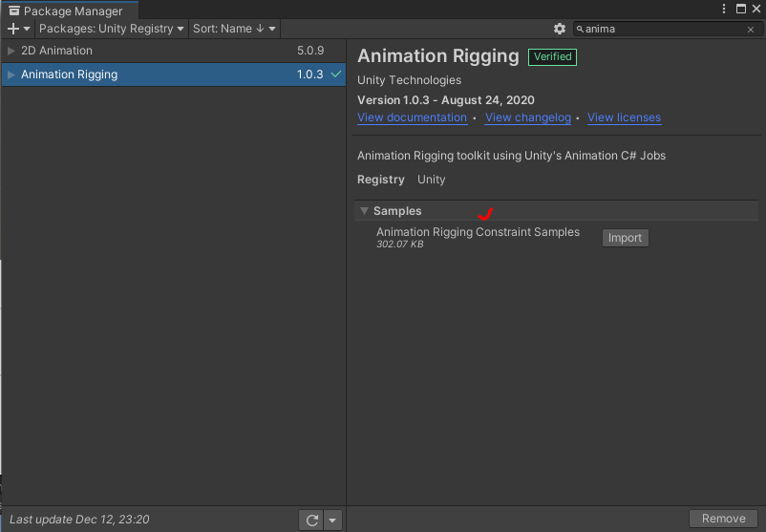Open the refresh options dropdown arrow
The width and height of the screenshot is (766, 532).
coord(332,520)
